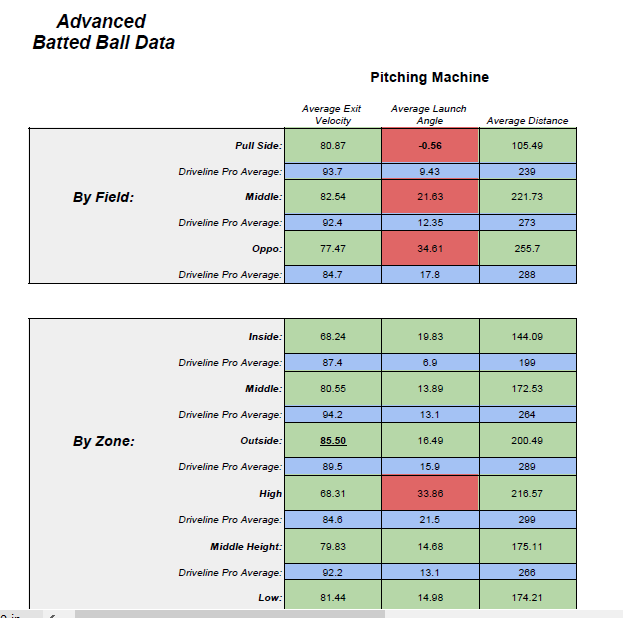
Task: Click the Pitching Machine header
Action: (x=430, y=77)
